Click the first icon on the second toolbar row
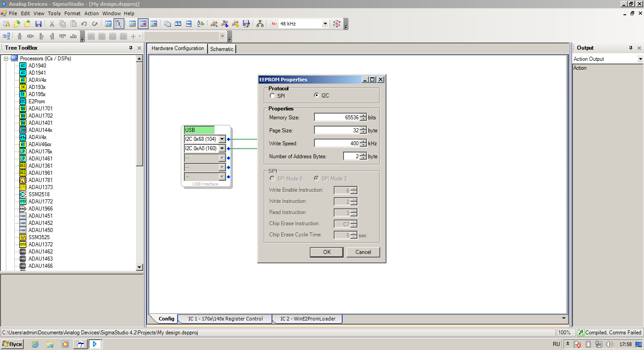644x350 pixels. pos(6,36)
